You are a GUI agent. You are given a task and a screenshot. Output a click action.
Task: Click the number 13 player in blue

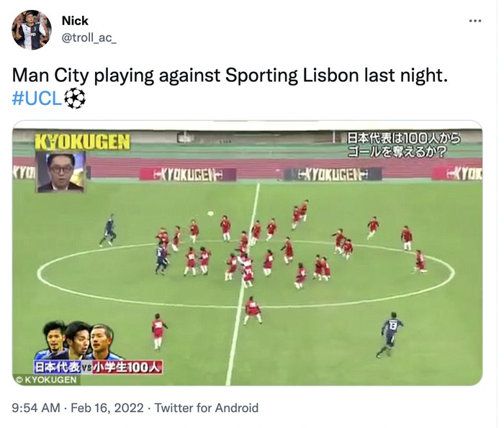(390, 334)
